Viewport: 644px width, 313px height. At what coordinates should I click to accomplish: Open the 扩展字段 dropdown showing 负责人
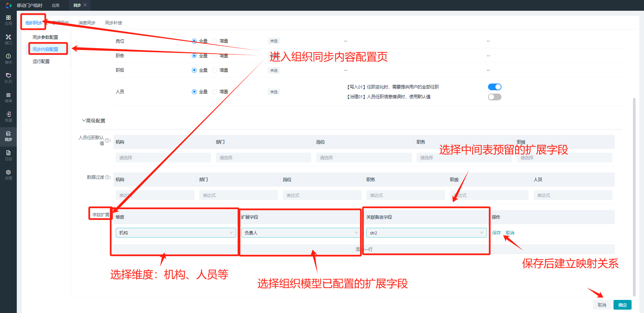click(x=301, y=232)
